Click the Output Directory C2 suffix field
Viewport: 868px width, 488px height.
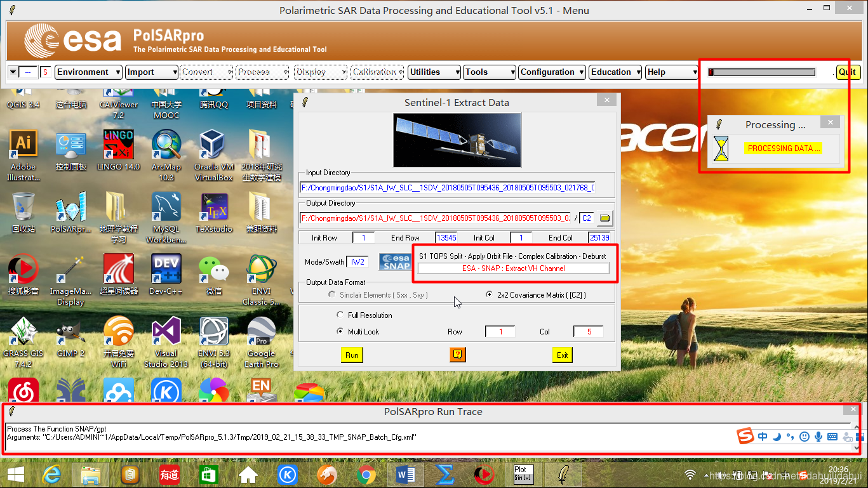pyautogui.click(x=587, y=218)
